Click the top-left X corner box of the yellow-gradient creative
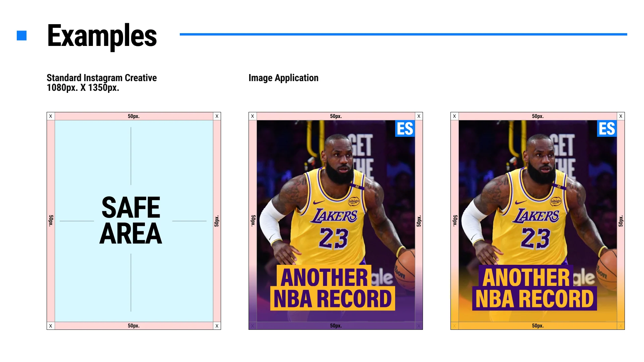The width and height of the screenshot is (644, 362). pyautogui.click(x=454, y=116)
